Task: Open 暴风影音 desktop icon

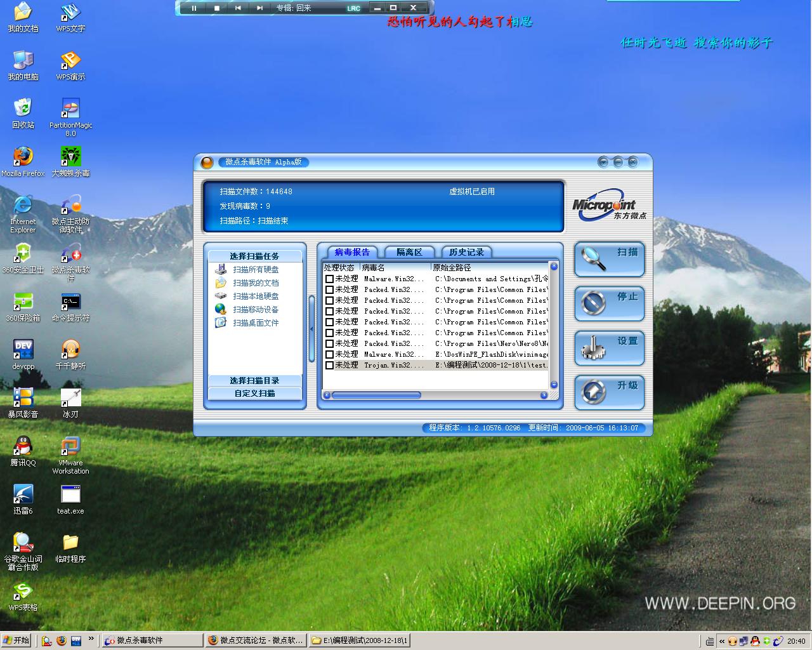Action: [23, 404]
